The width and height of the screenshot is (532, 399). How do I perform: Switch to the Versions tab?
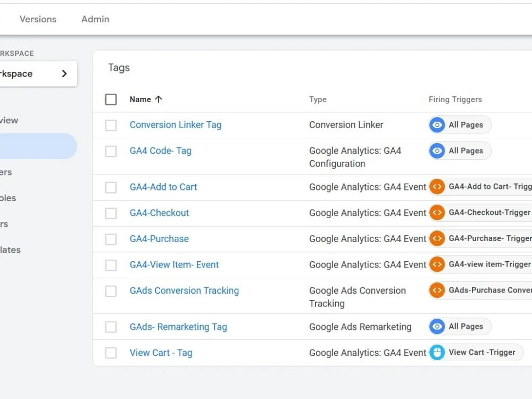pos(38,19)
